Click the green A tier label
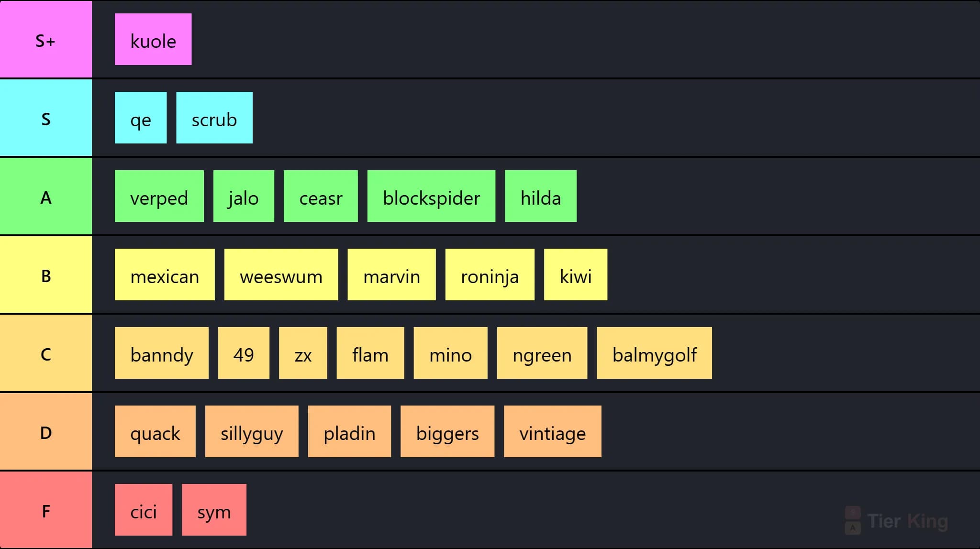Image resolution: width=980 pixels, height=549 pixels. [x=46, y=196]
